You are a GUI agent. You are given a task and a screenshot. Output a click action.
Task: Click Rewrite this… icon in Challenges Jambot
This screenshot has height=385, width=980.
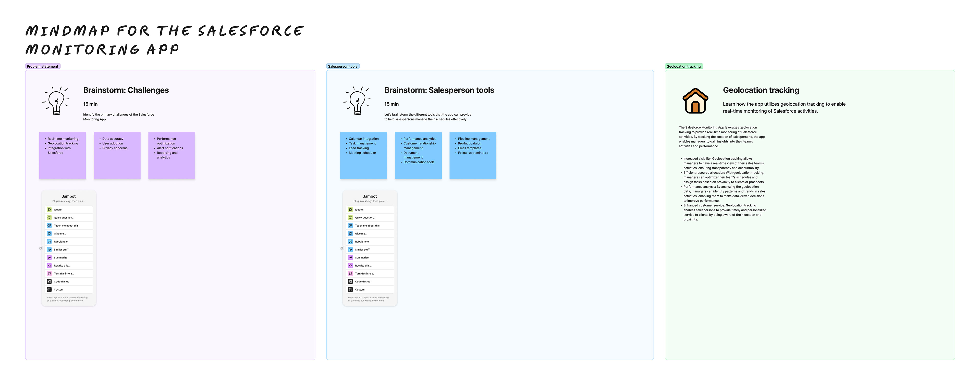coord(49,266)
